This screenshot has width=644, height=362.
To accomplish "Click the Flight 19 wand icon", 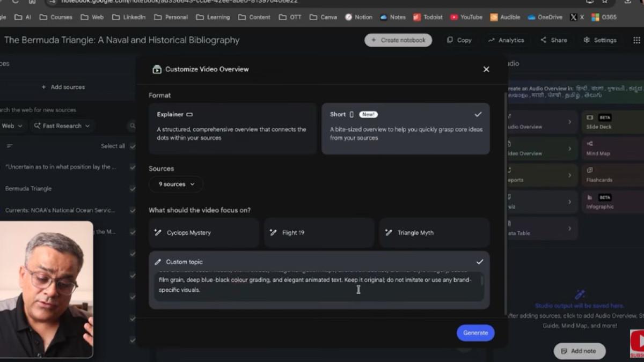I will [273, 233].
